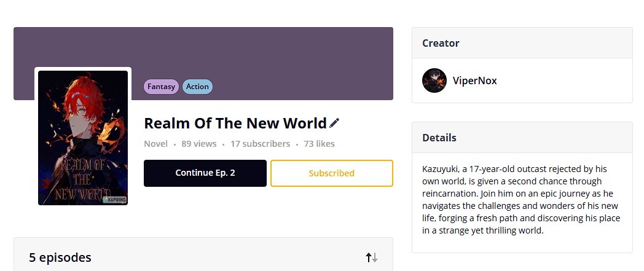The width and height of the screenshot is (644, 271).
Task: Click the Novel type label
Action: click(x=155, y=144)
